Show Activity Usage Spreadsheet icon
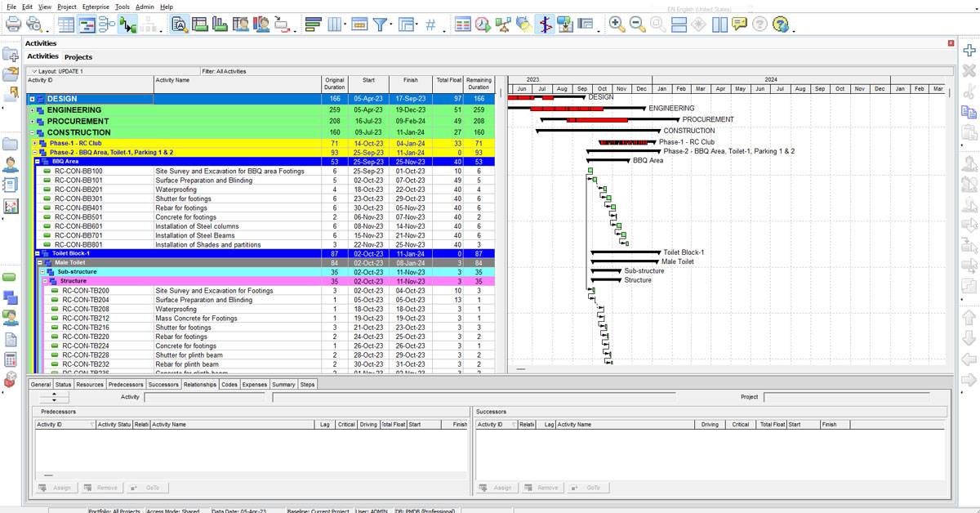Screen dimensions: 980x513 [200, 25]
